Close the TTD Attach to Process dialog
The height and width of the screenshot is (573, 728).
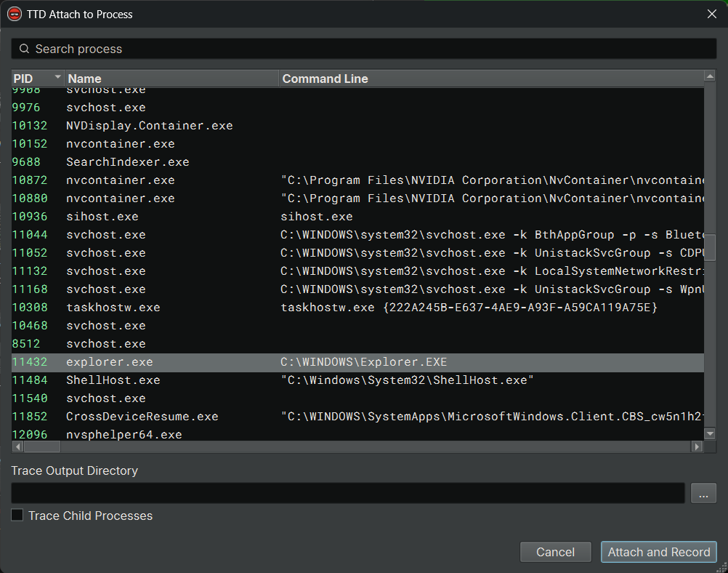coord(711,14)
